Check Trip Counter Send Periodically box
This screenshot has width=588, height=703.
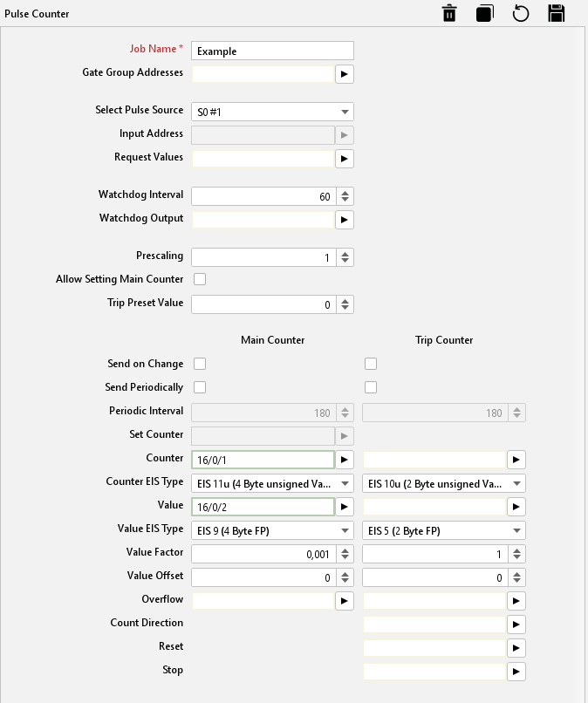371,387
